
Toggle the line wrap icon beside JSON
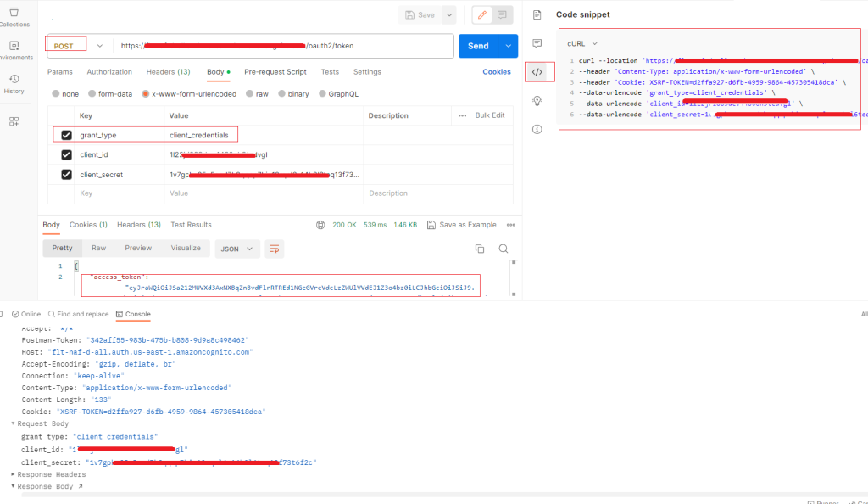(x=274, y=249)
